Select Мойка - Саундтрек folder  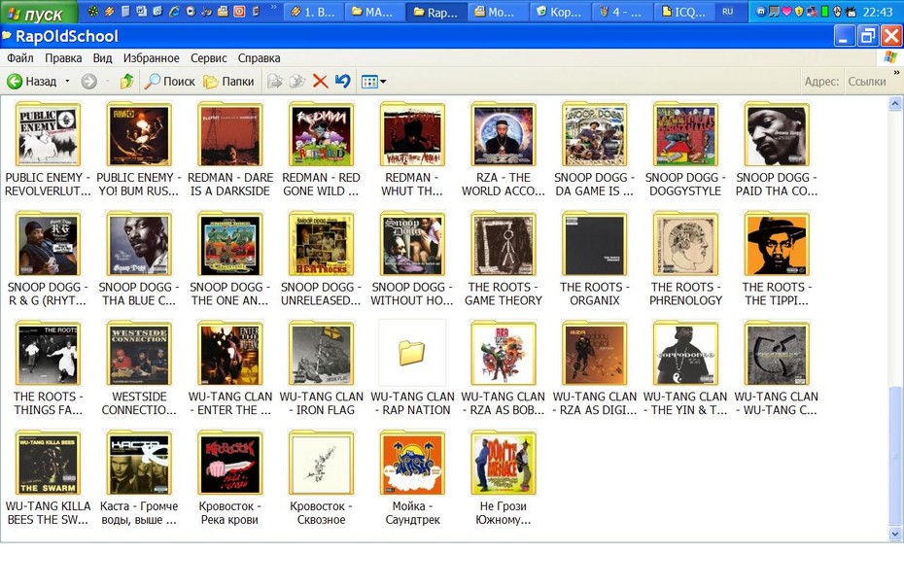pyautogui.click(x=412, y=478)
